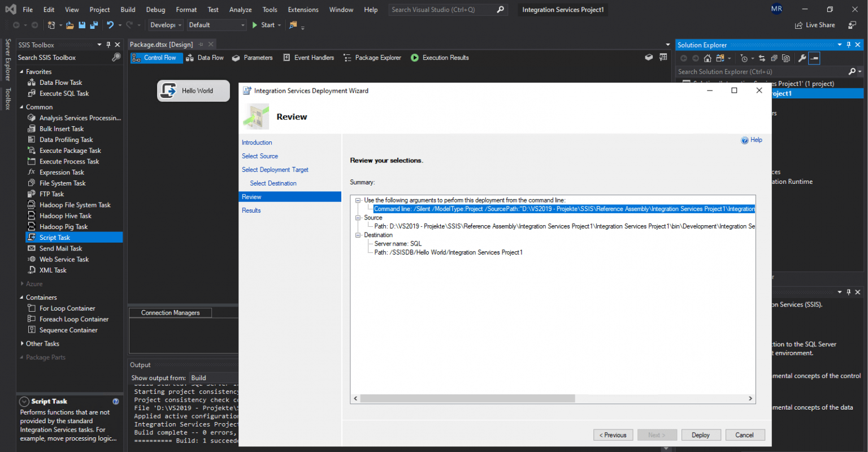Collapse the Source node in the summary tree

[x=358, y=217]
